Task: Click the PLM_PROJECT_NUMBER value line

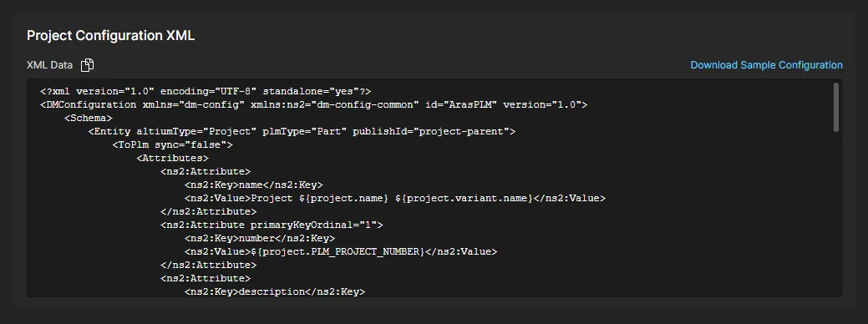Action: pyautogui.click(x=341, y=251)
